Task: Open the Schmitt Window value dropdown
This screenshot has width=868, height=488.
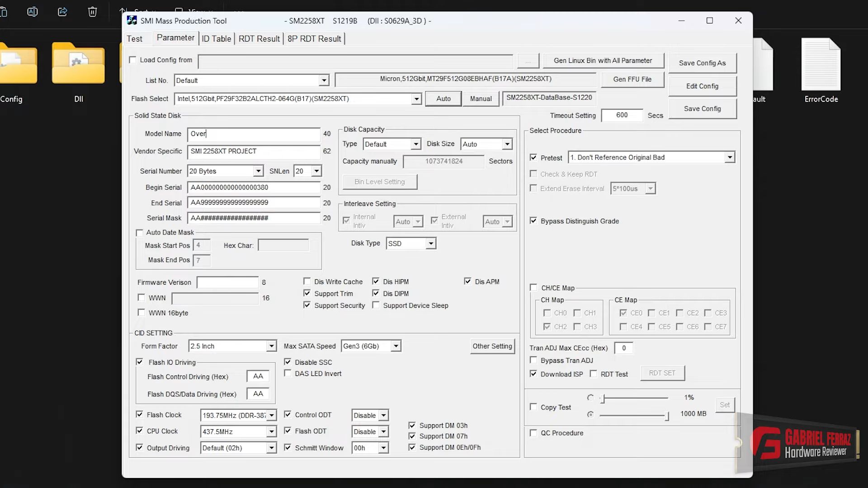Action: (383, 448)
